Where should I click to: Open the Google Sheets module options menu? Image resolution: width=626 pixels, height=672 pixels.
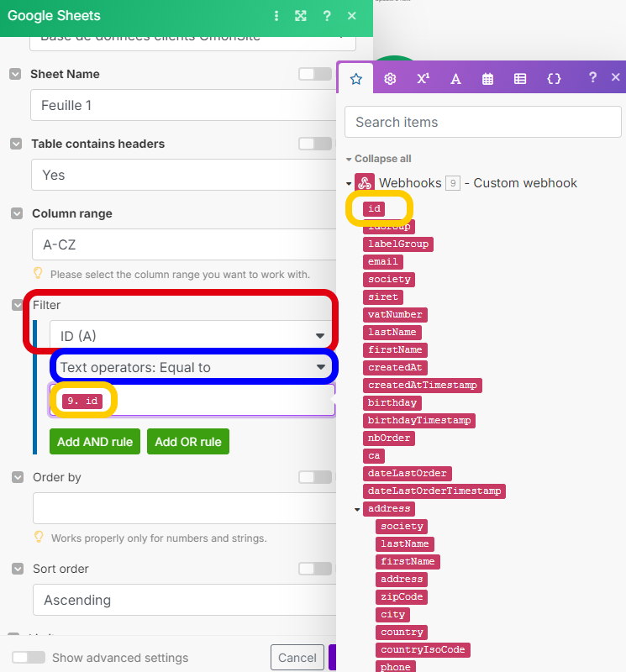point(276,16)
